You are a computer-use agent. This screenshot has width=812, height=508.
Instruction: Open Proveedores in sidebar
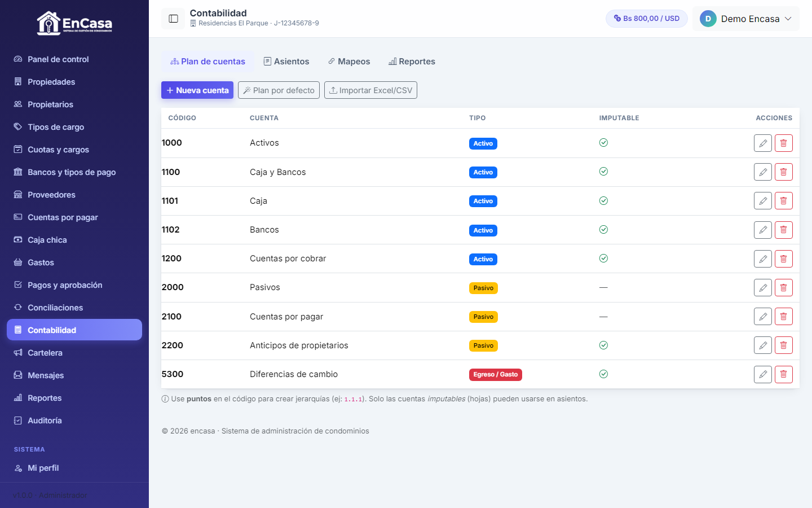tap(74, 195)
